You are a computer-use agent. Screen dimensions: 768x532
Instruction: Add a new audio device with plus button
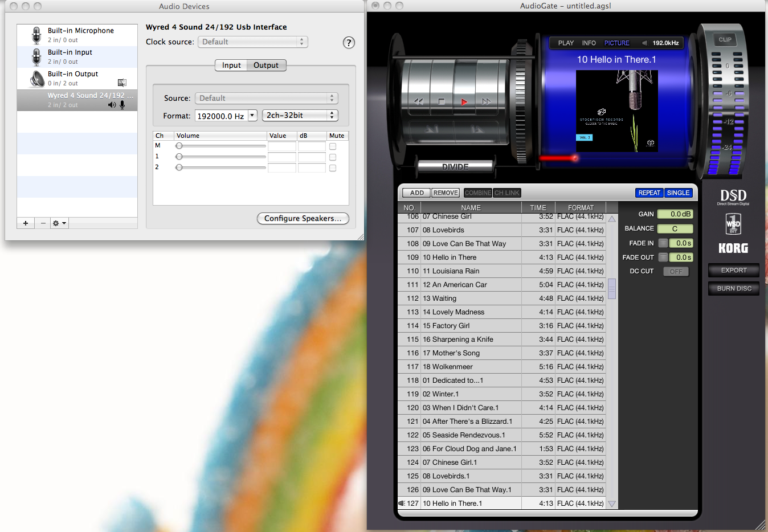pyautogui.click(x=26, y=223)
